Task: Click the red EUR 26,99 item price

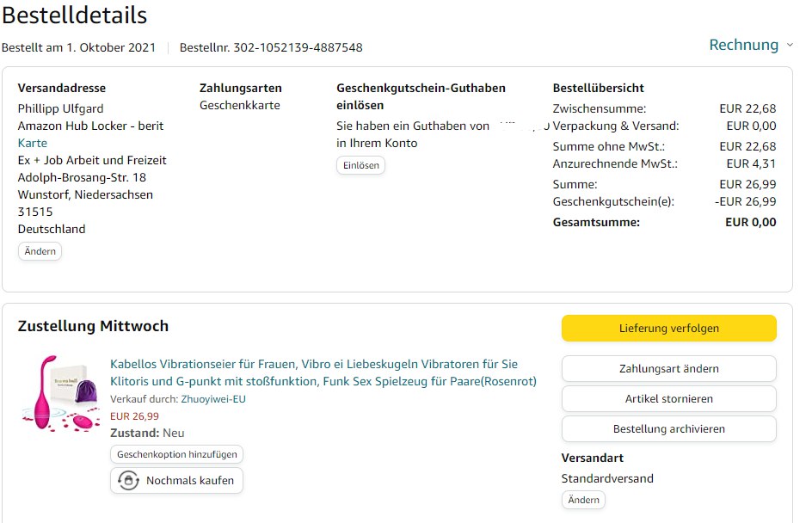Action: coord(134,416)
